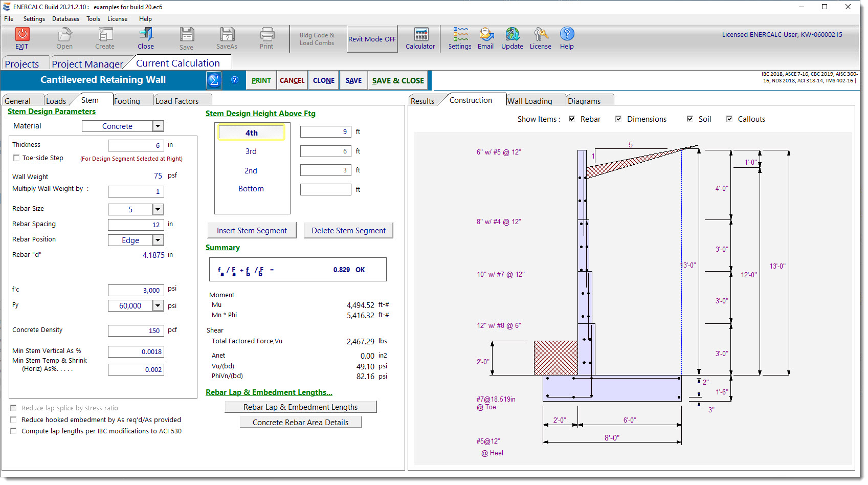The width and height of the screenshot is (868, 485).
Task: Click the Help question mark icon
Action: [x=567, y=34]
